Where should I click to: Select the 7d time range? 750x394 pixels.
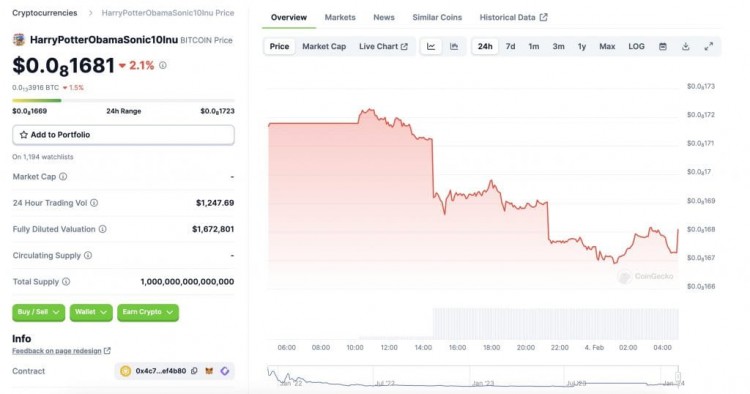(x=510, y=46)
